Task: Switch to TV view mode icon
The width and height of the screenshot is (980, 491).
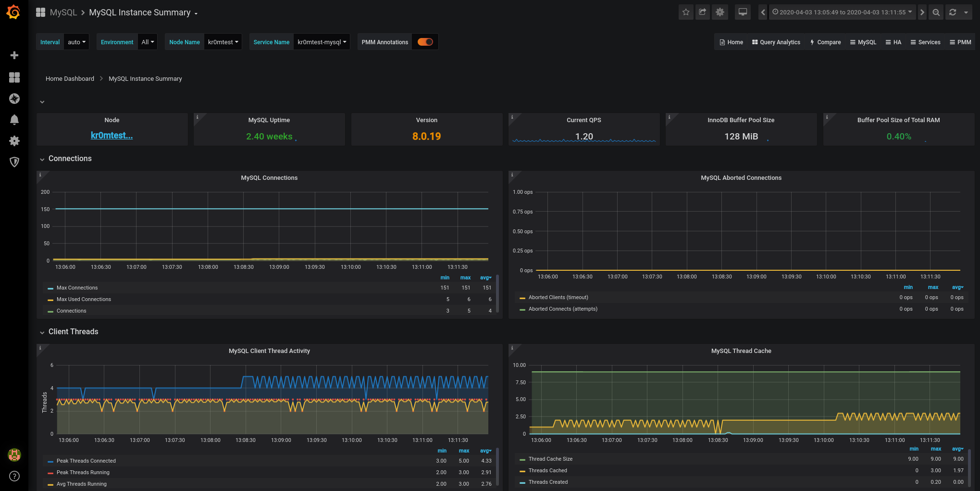Action: tap(743, 12)
